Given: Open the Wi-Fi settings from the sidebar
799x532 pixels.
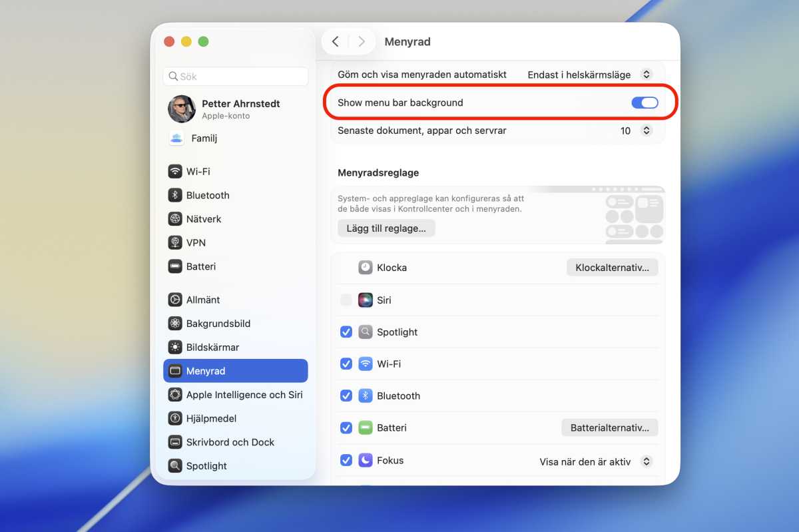Looking at the screenshot, I should [174, 171].
